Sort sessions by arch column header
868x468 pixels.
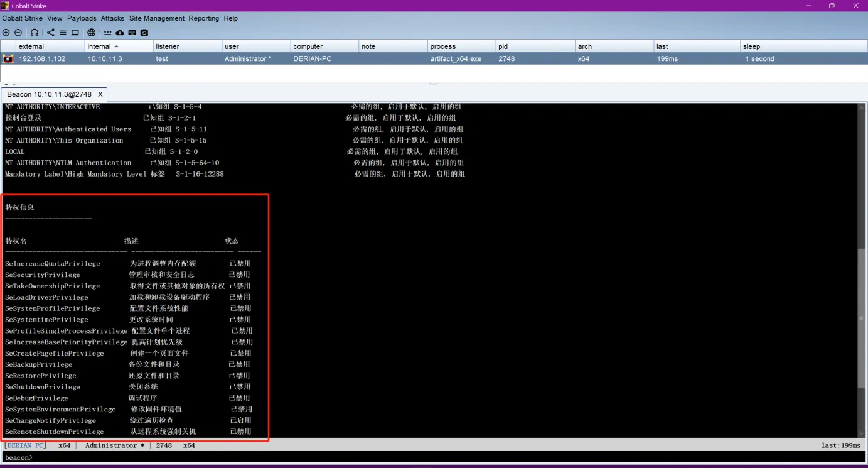click(614, 46)
